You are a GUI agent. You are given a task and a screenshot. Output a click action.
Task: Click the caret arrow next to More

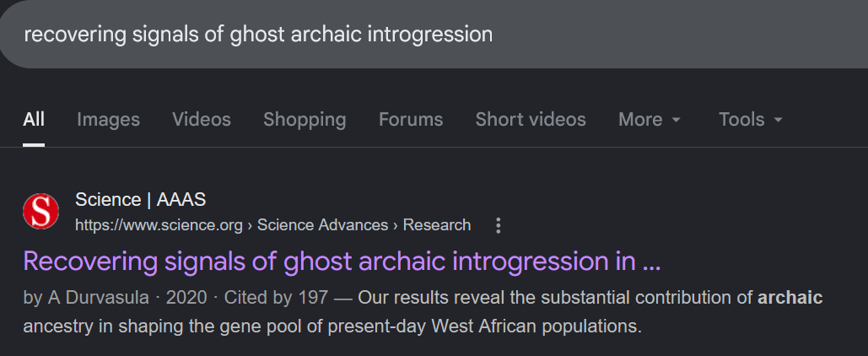[676, 120]
